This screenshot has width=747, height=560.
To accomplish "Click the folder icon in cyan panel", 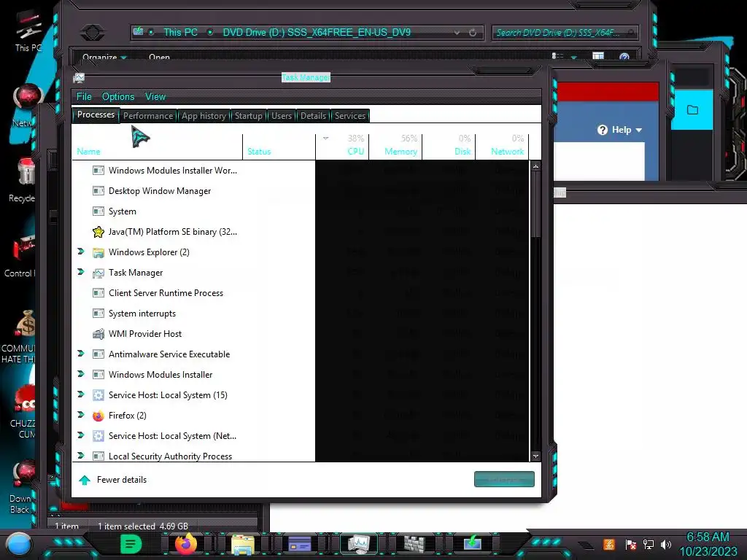I will pos(692,111).
